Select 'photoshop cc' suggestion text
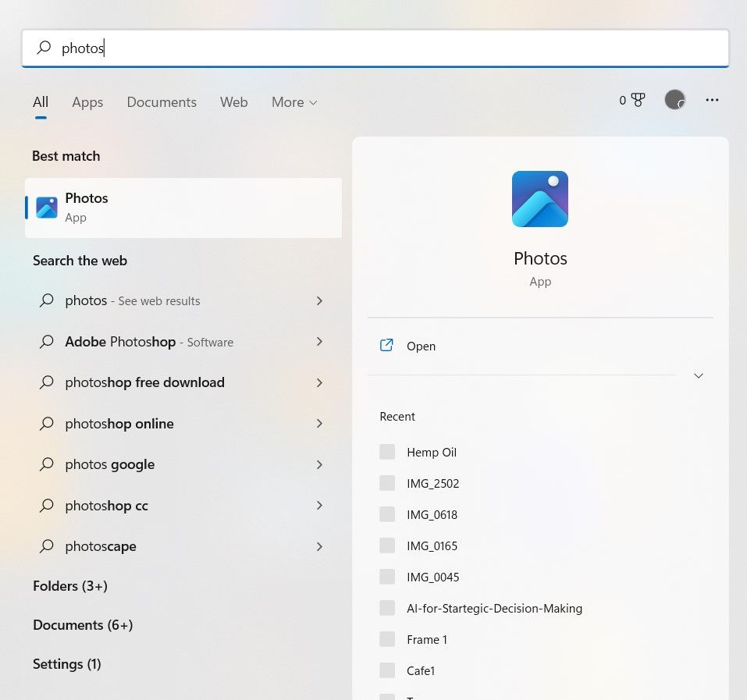This screenshot has height=700, width=747. (x=106, y=505)
